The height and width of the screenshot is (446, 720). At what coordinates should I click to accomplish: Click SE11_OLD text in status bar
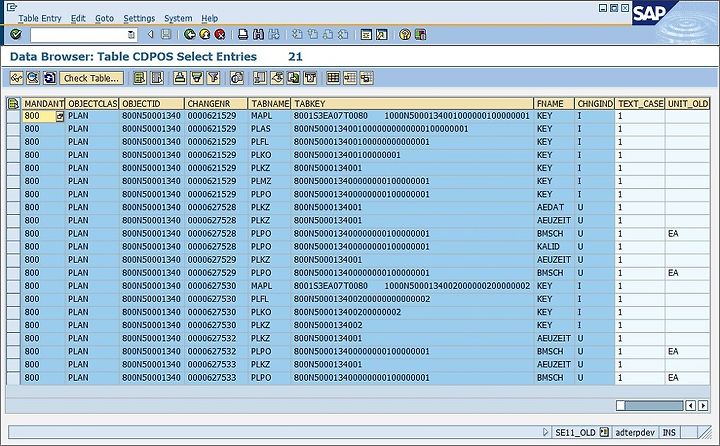point(575,432)
